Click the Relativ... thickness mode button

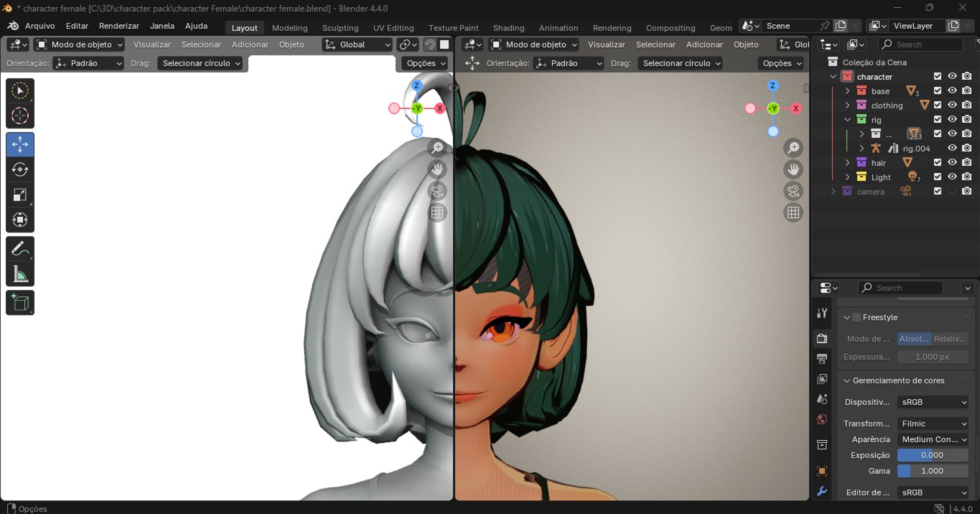pyautogui.click(x=951, y=339)
